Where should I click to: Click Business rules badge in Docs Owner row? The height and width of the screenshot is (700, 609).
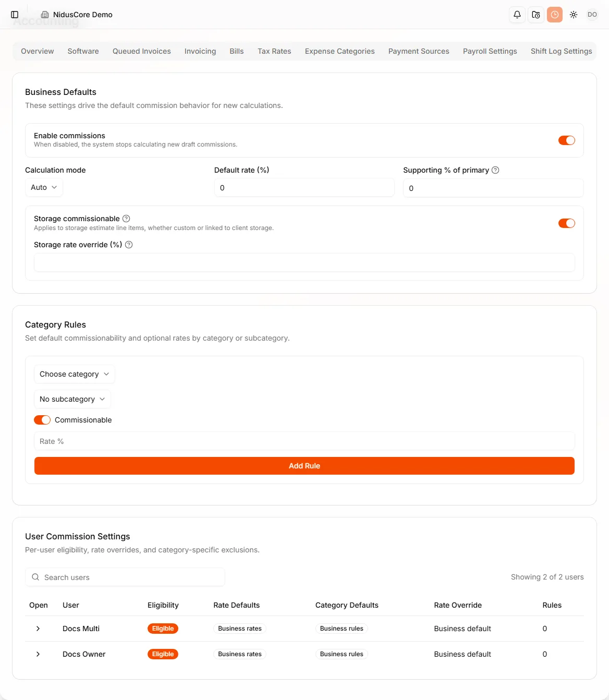tap(342, 654)
